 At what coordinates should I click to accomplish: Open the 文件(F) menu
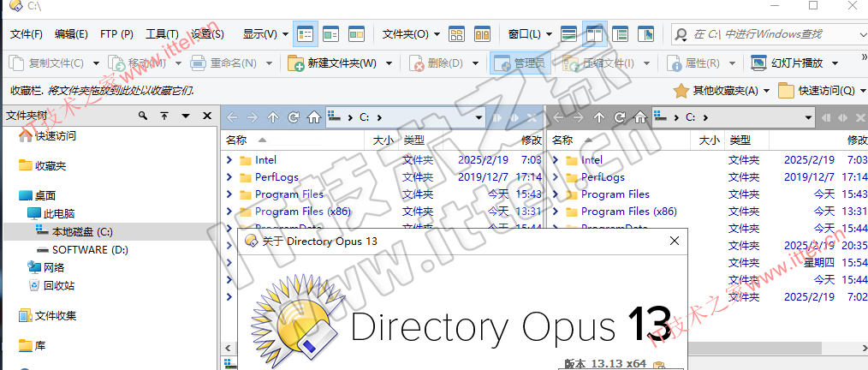[x=27, y=34]
